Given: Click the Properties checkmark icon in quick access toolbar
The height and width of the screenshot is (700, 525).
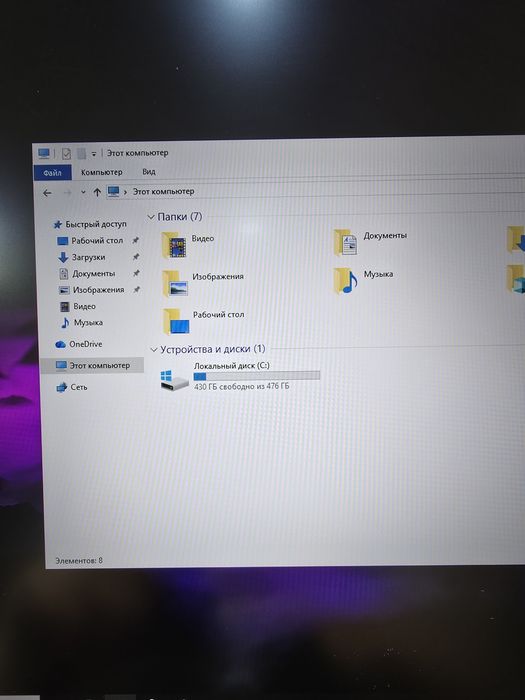Looking at the screenshot, I should [x=66, y=154].
